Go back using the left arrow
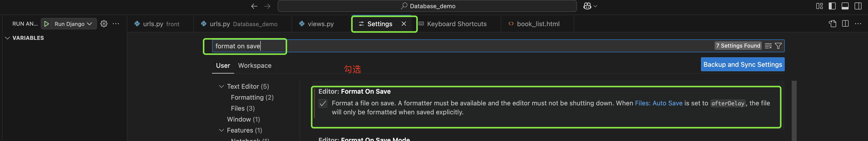The width and height of the screenshot is (868, 141). (x=254, y=6)
